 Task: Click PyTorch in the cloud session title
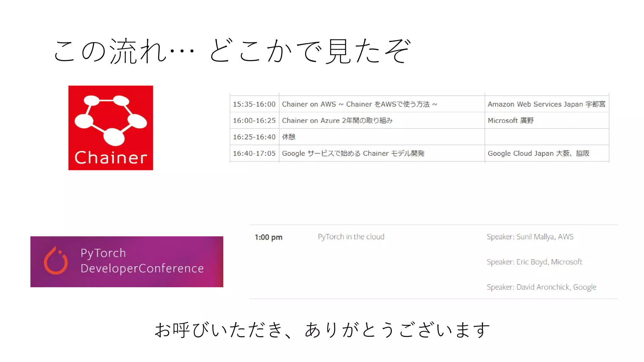[x=351, y=237]
